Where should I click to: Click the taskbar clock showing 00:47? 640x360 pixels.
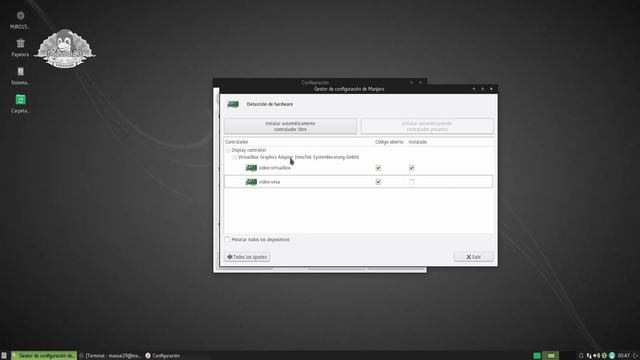pos(624,356)
